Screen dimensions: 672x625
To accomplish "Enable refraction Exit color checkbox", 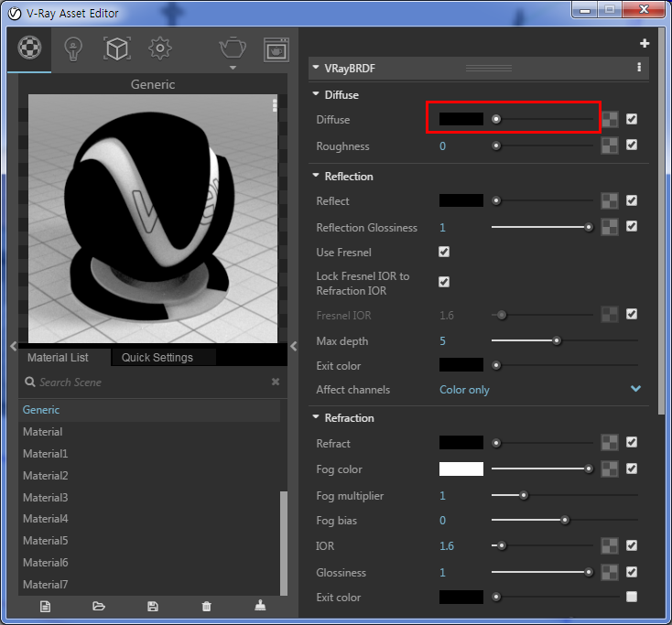I will tap(632, 597).
